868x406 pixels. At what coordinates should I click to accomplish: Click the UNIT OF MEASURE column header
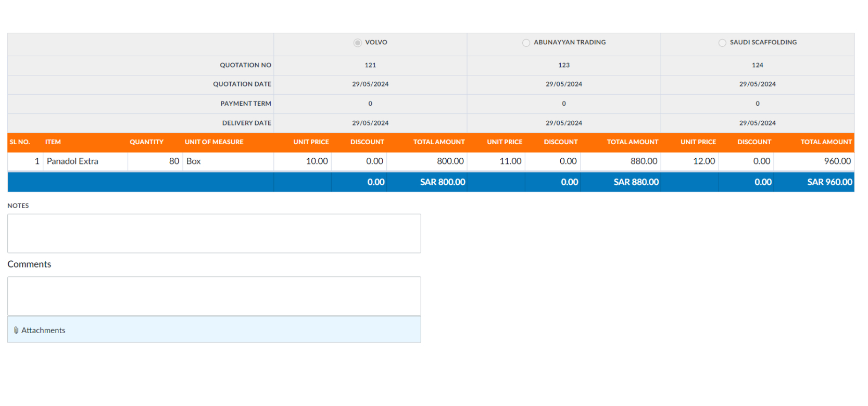point(214,142)
